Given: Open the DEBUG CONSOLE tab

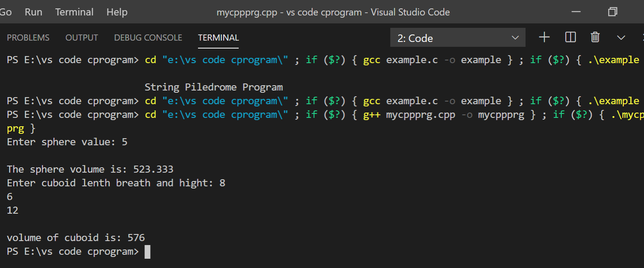Looking at the screenshot, I should [148, 38].
